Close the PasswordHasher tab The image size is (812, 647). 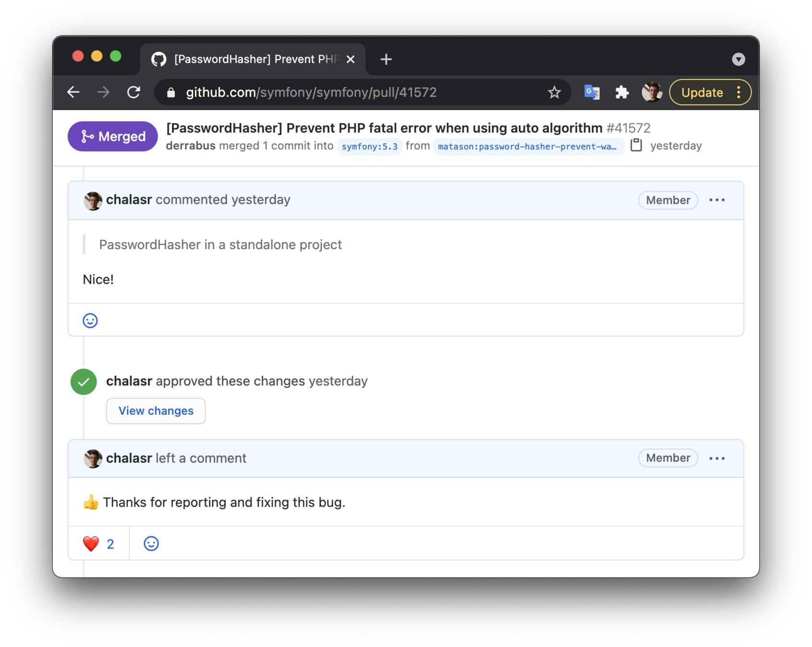[x=351, y=59]
